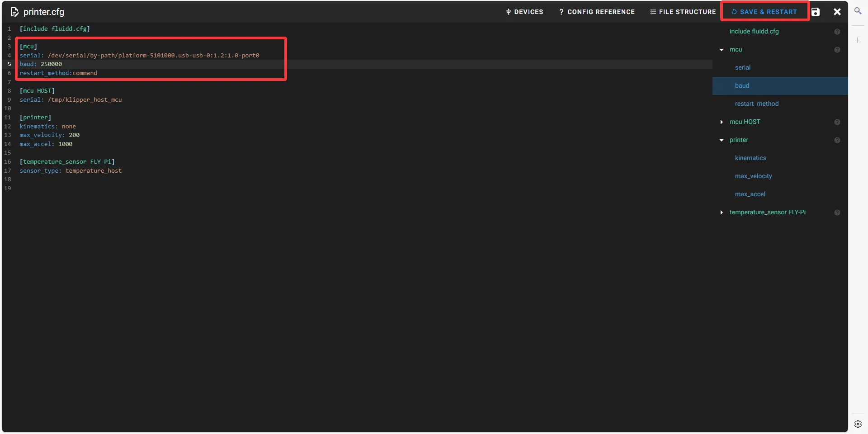
Task: Click help icon next to printer section
Action: pyautogui.click(x=837, y=140)
